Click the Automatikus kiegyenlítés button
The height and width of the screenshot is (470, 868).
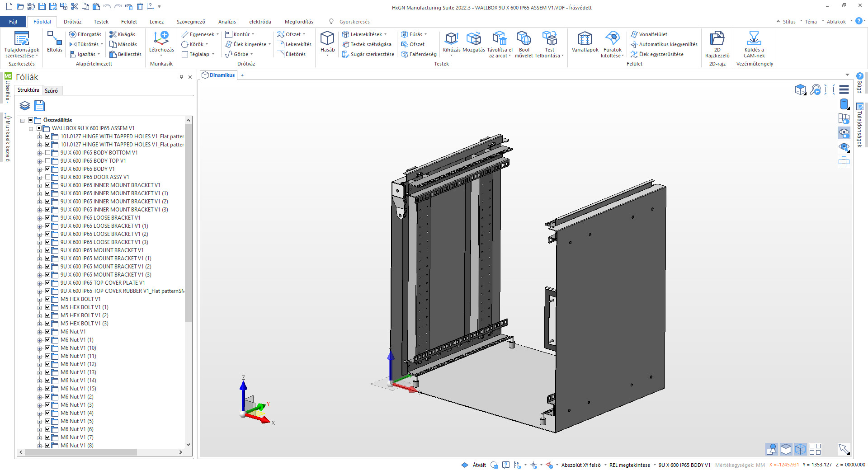pyautogui.click(x=668, y=44)
